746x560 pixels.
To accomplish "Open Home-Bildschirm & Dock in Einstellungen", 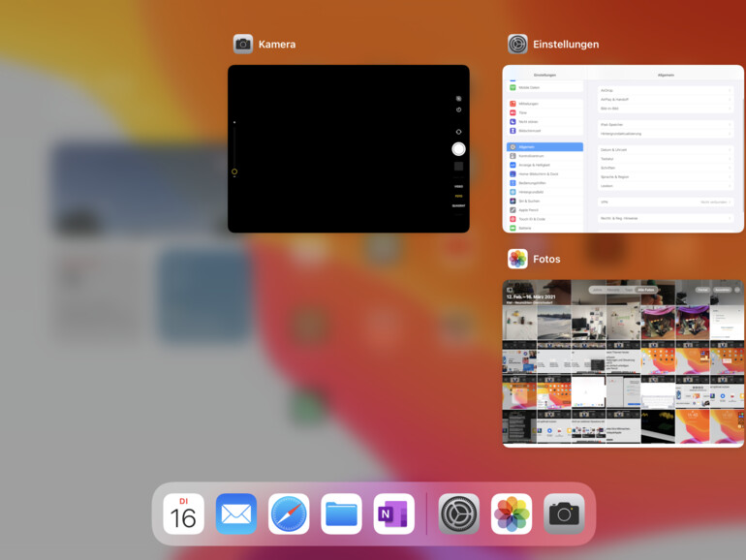I will click(544, 174).
